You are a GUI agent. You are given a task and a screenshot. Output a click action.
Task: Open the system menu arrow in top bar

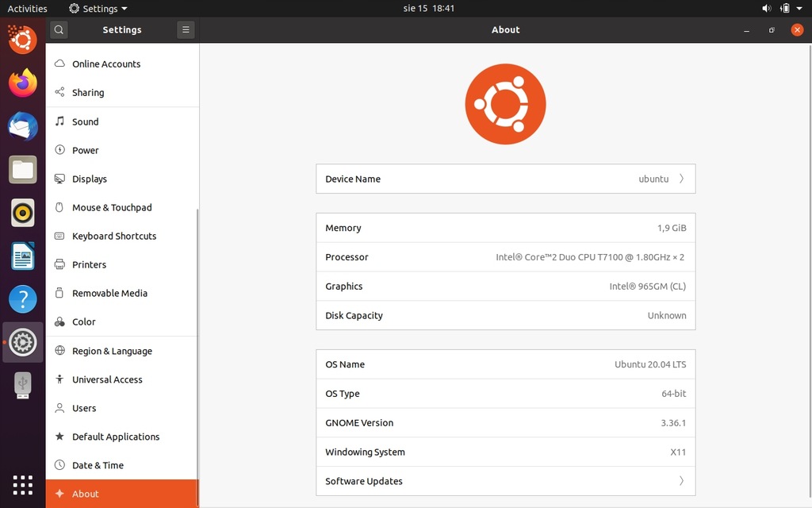click(x=799, y=8)
